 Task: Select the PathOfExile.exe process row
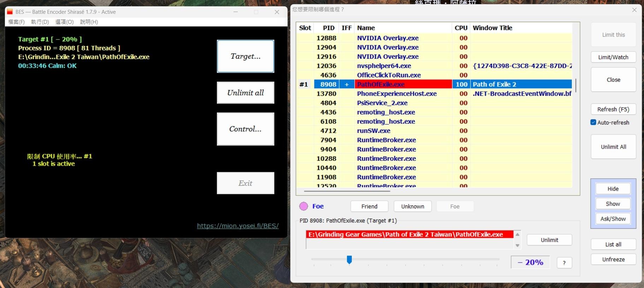[x=403, y=84]
